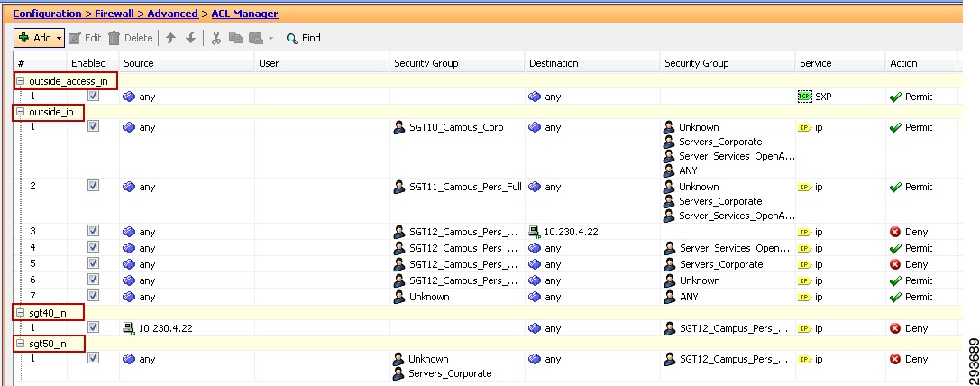Open the Paste dropdown arrow

[x=271, y=39]
